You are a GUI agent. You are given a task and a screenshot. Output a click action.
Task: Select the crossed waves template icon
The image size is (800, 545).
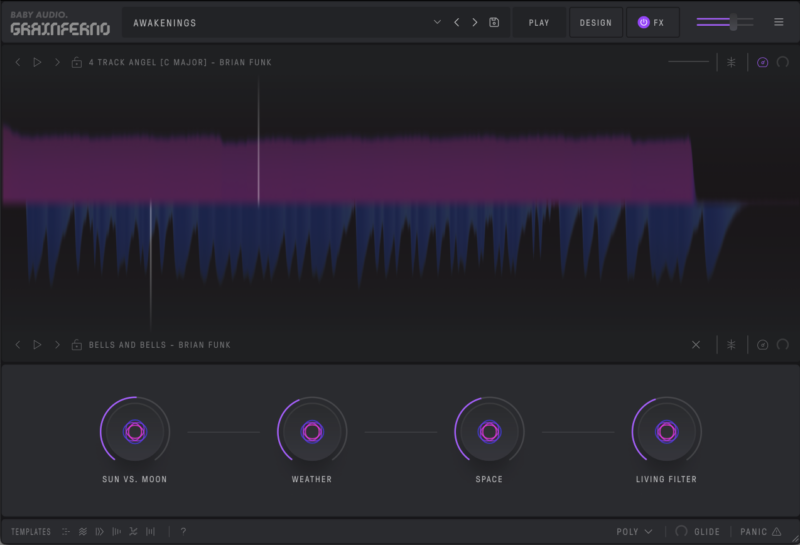[133, 532]
